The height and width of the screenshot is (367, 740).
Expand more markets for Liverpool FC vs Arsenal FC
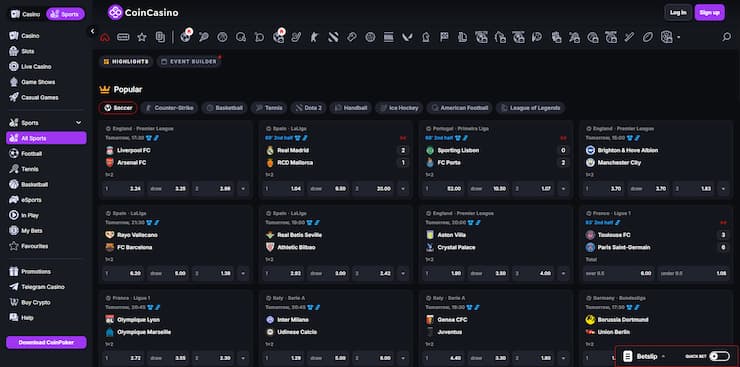click(243, 189)
